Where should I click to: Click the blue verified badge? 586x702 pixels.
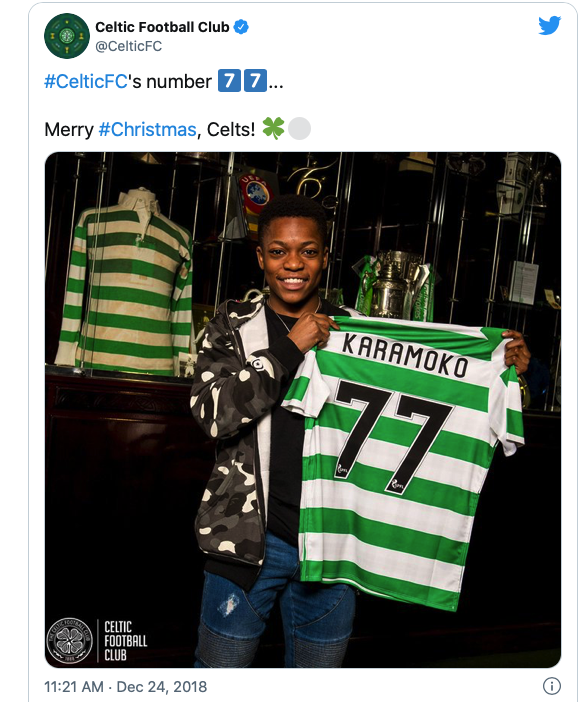241,27
